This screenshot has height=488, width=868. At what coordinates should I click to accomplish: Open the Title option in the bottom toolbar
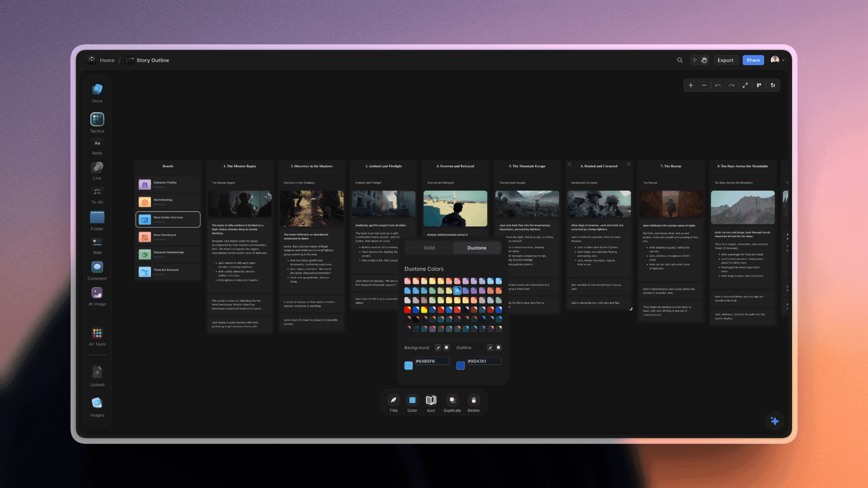coord(394,404)
